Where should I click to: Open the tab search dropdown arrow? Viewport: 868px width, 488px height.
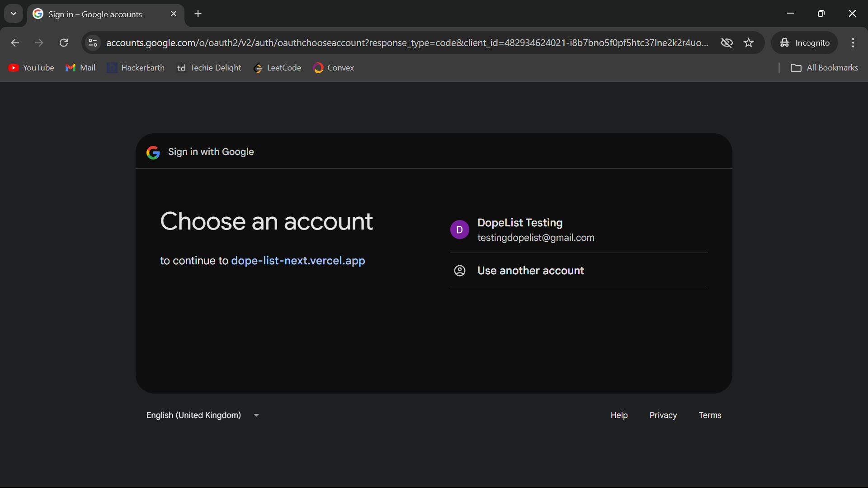click(x=14, y=14)
